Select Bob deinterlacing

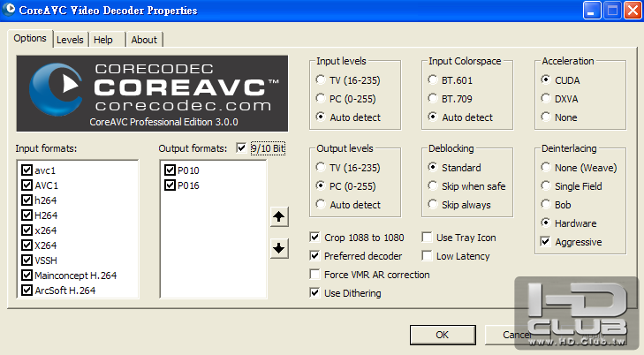pos(545,204)
